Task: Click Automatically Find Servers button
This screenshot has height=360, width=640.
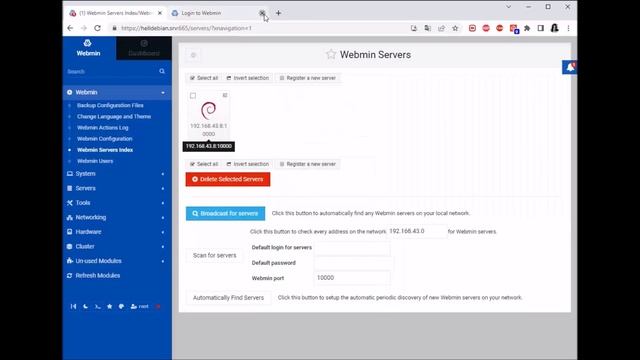Action: tap(228, 298)
